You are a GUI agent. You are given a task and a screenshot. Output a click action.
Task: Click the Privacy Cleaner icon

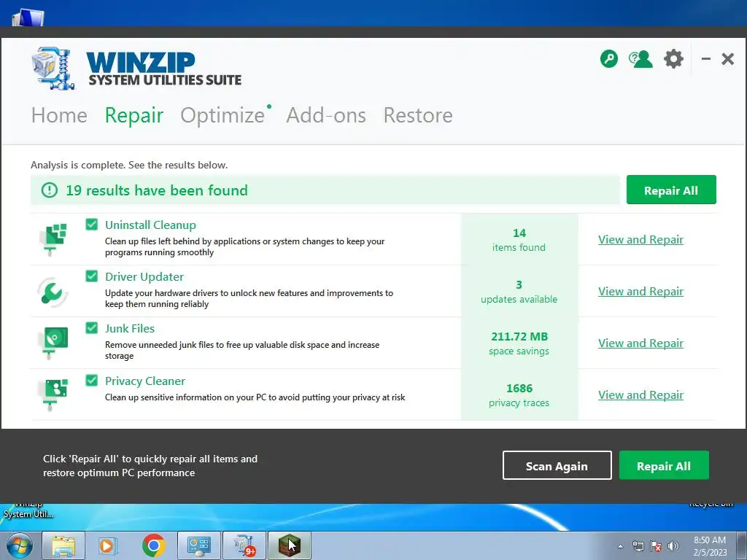(53, 394)
